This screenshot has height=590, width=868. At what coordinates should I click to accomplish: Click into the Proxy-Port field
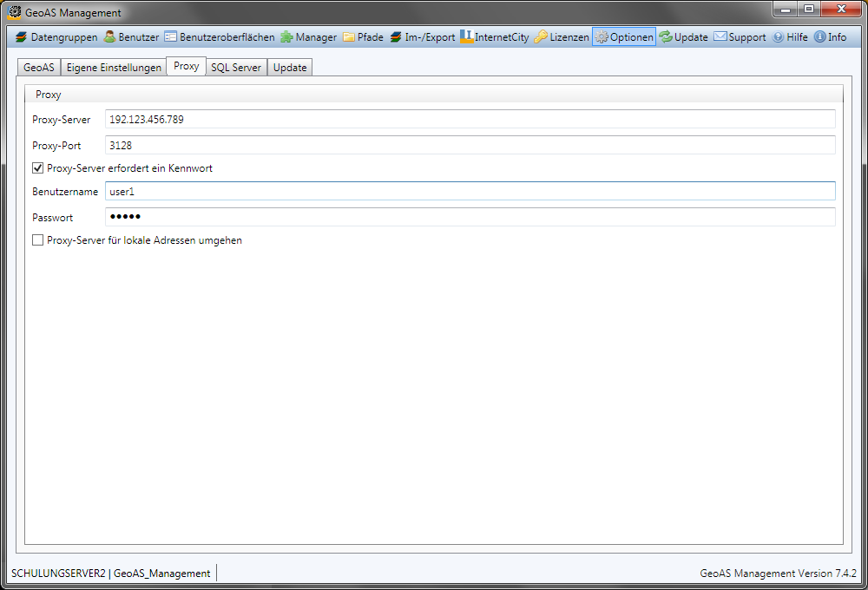point(470,146)
